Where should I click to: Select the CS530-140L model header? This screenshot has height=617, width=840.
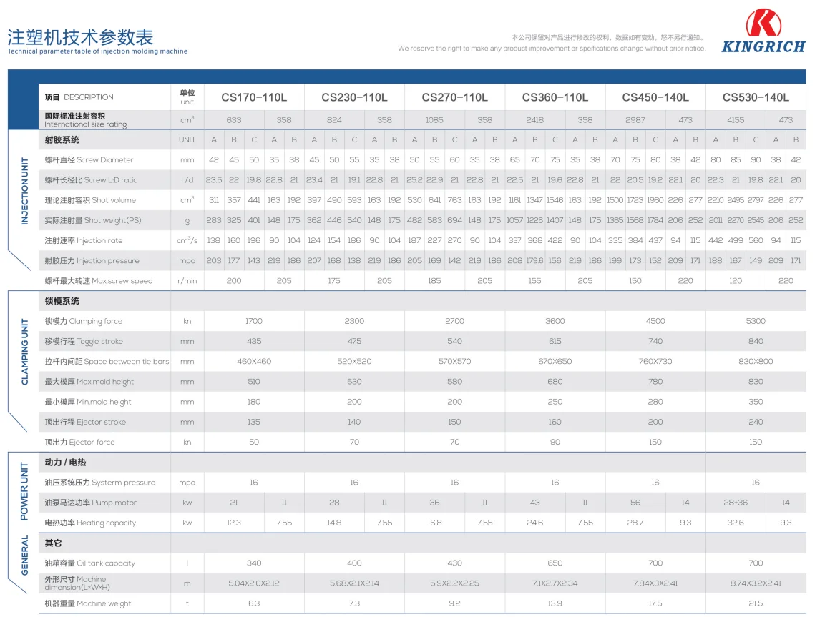[x=756, y=97]
